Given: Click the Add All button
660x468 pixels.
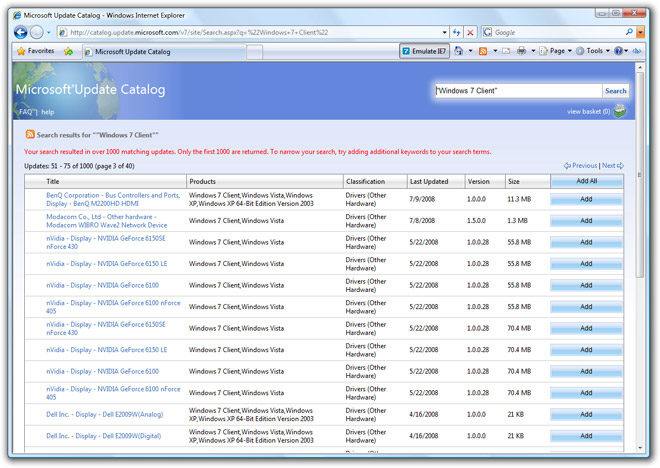Looking at the screenshot, I should pyautogui.click(x=586, y=181).
